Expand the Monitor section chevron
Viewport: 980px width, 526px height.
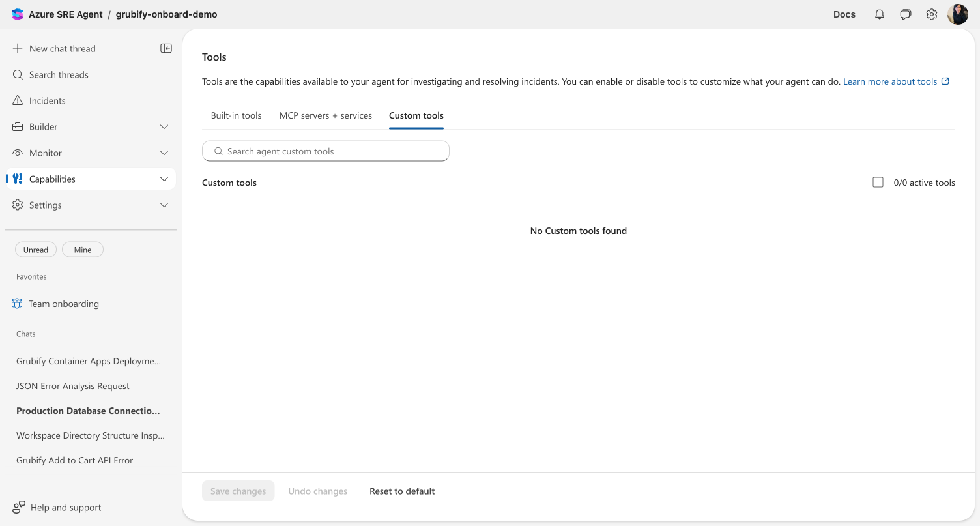(x=164, y=153)
